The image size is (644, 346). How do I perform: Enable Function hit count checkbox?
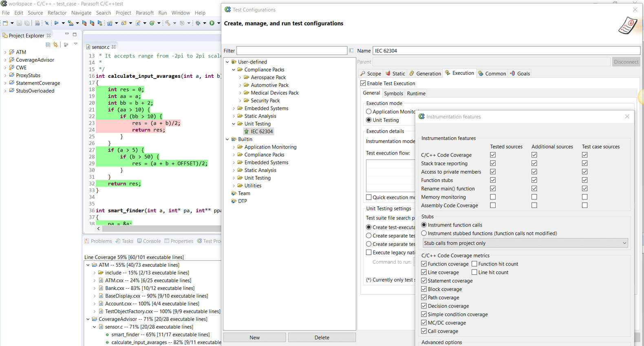click(x=474, y=264)
